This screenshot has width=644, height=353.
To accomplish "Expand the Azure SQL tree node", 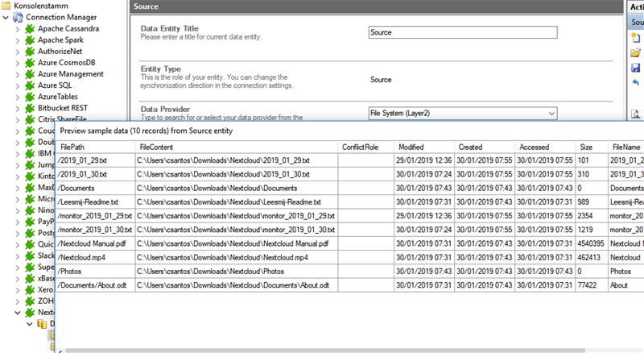I will pyautogui.click(x=19, y=85).
